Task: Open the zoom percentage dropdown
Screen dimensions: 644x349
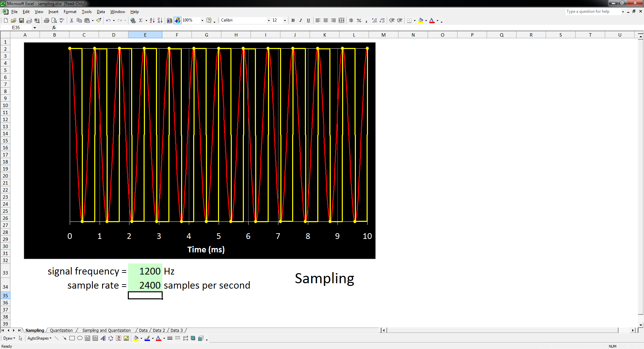Action: [x=202, y=20]
